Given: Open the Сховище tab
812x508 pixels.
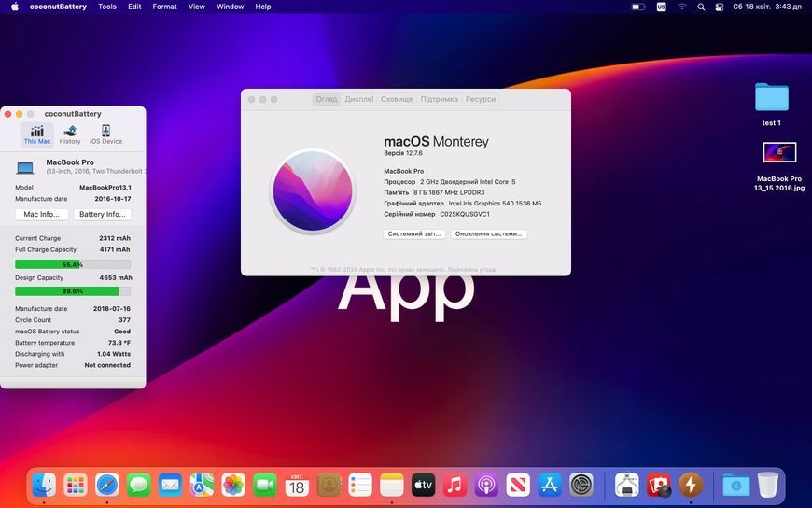Looking at the screenshot, I should pyautogui.click(x=397, y=99).
